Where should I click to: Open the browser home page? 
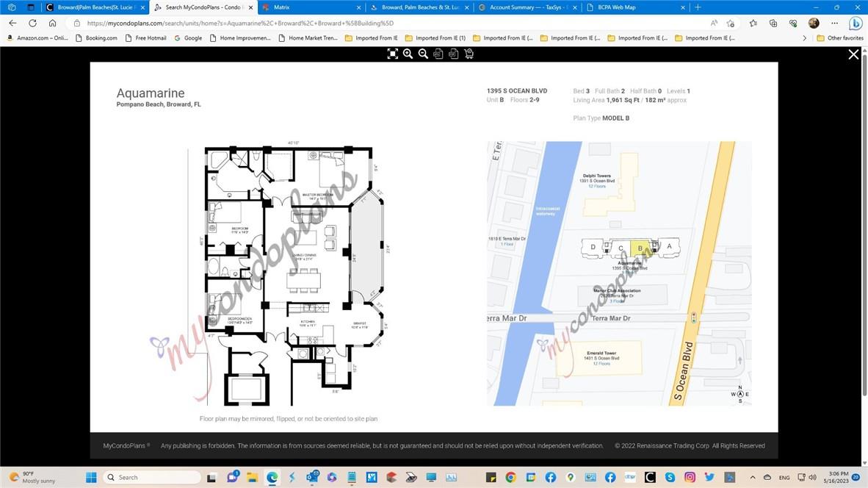52,23
